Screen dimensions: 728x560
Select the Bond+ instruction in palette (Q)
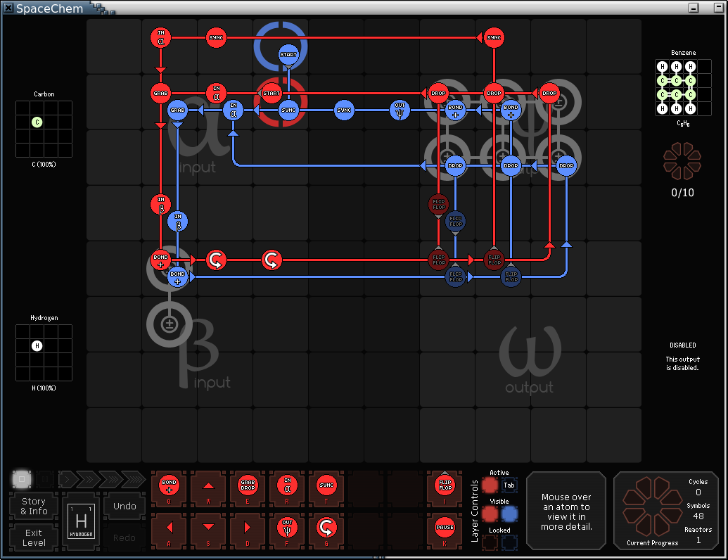click(x=169, y=488)
